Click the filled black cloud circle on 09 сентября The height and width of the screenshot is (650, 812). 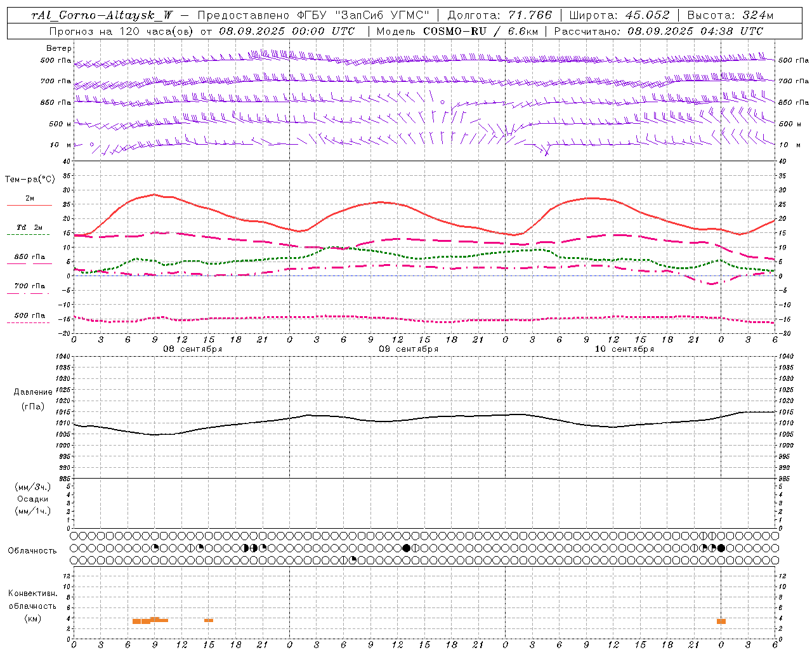pos(407,548)
